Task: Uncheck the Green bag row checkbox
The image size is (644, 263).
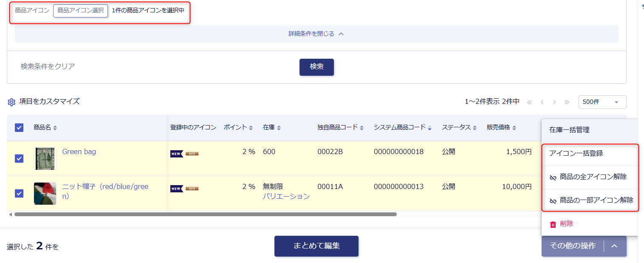Action: pos(19,158)
